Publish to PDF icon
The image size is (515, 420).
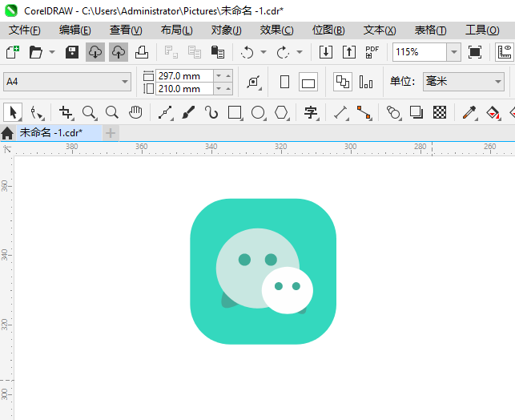(x=372, y=52)
